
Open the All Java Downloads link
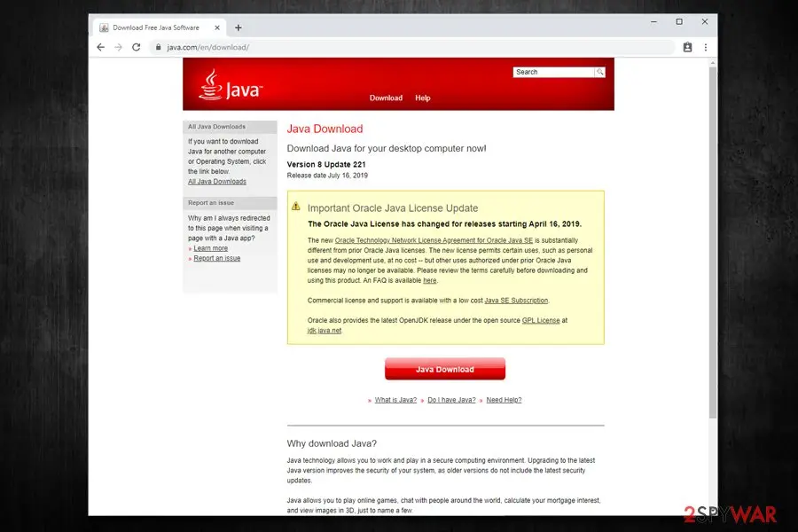tap(217, 182)
